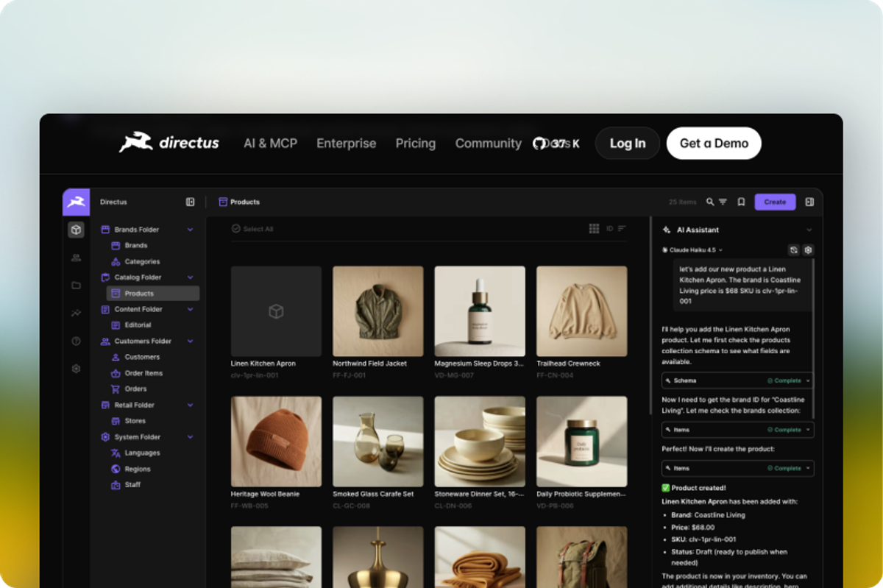This screenshot has width=883, height=588.
Task: Collapse the Brands Folder chevron
Action: point(190,230)
